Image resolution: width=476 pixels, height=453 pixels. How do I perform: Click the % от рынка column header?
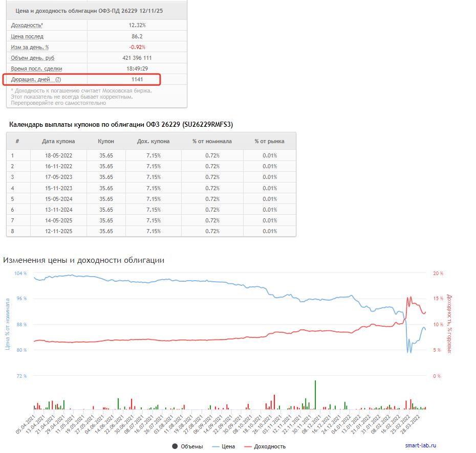(x=269, y=141)
